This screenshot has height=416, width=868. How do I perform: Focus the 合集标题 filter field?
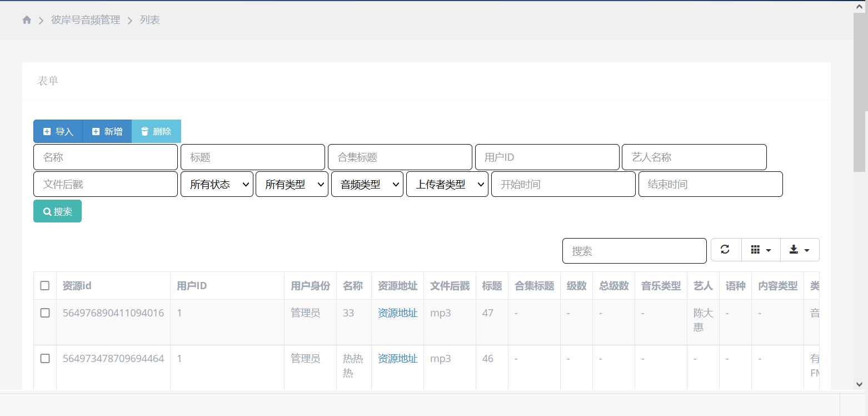[400, 157]
